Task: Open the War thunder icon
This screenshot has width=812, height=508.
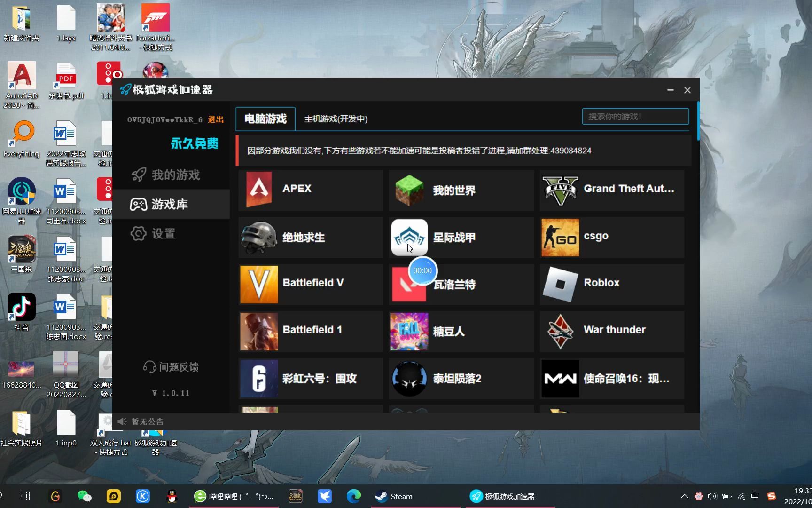Action: [x=560, y=331]
